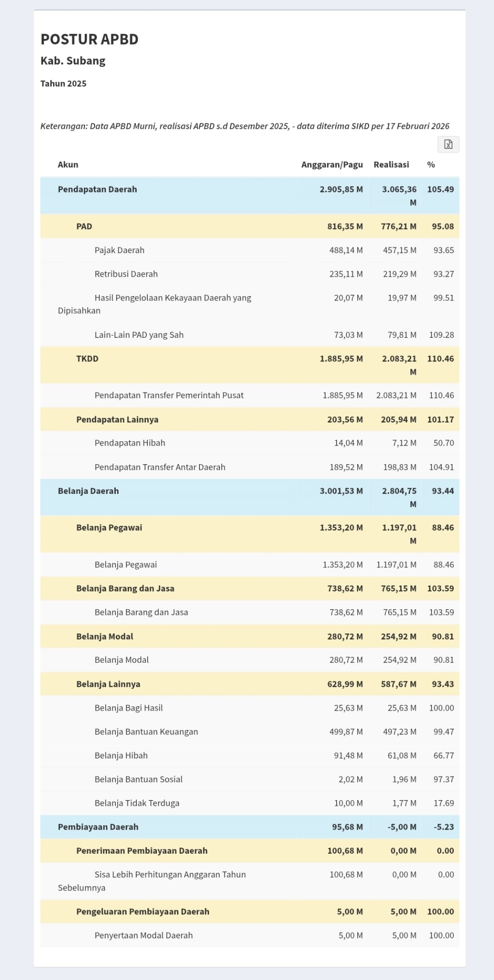Click the Retribusi Daerah entry
The image size is (494, 980).
click(126, 274)
